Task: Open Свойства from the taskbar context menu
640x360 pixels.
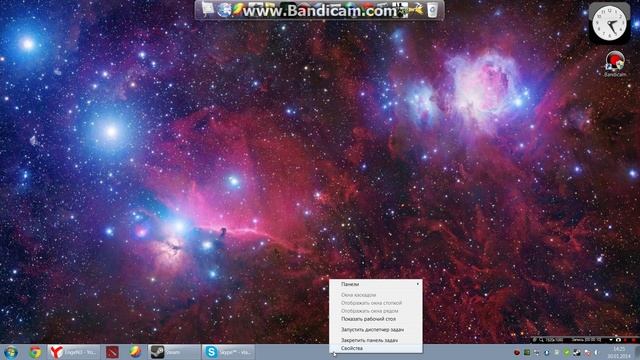Action: [x=376, y=348]
